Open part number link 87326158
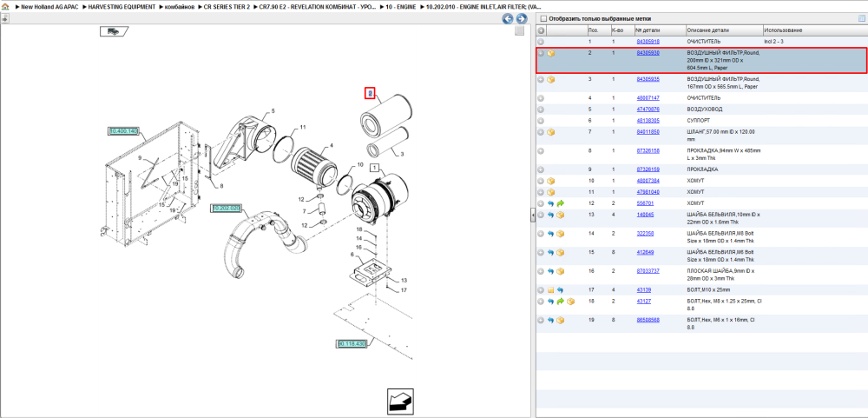 (648, 150)
